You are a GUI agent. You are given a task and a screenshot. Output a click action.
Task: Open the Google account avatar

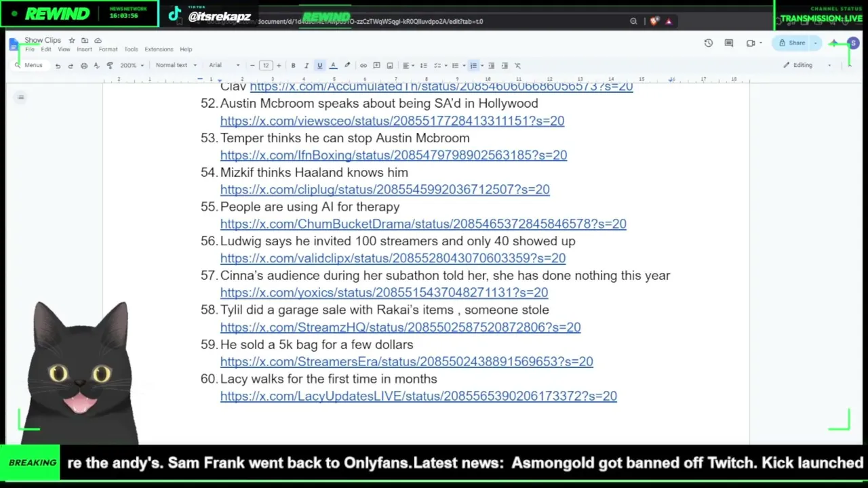(853, 43)
